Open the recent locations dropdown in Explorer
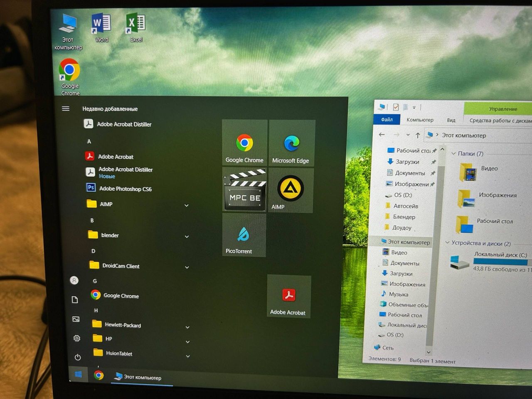Viewport: 532px width, 399px height. (x=408, y=135)
